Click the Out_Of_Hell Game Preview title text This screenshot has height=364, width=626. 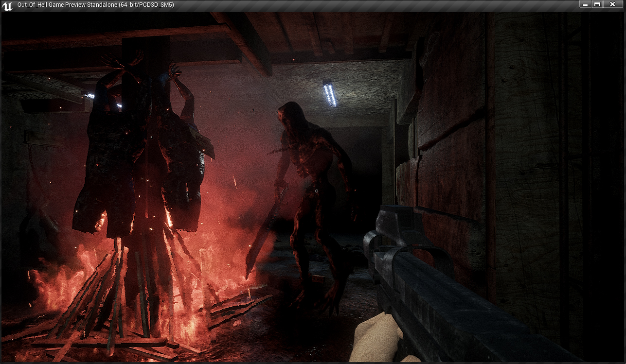(95, 5)
